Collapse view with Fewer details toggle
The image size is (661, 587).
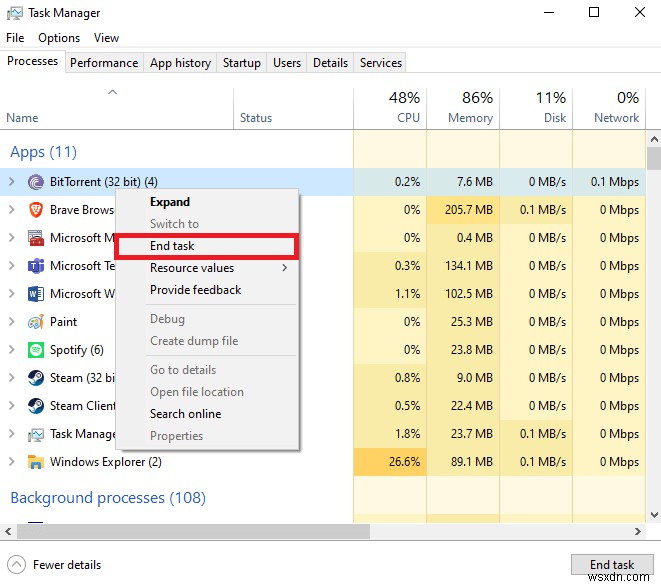pyautogui.click(x=55, y=565)
